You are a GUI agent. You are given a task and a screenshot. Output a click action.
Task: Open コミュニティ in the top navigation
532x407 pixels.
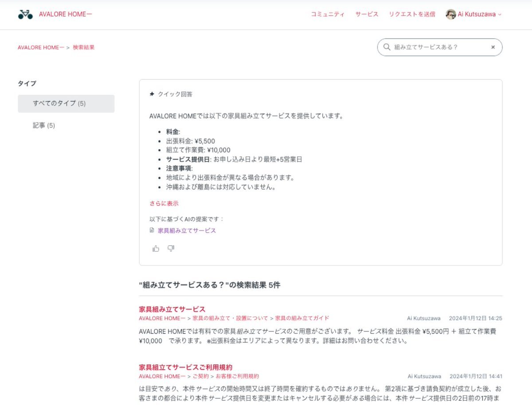pyautogui.click(x=328, y=14)
